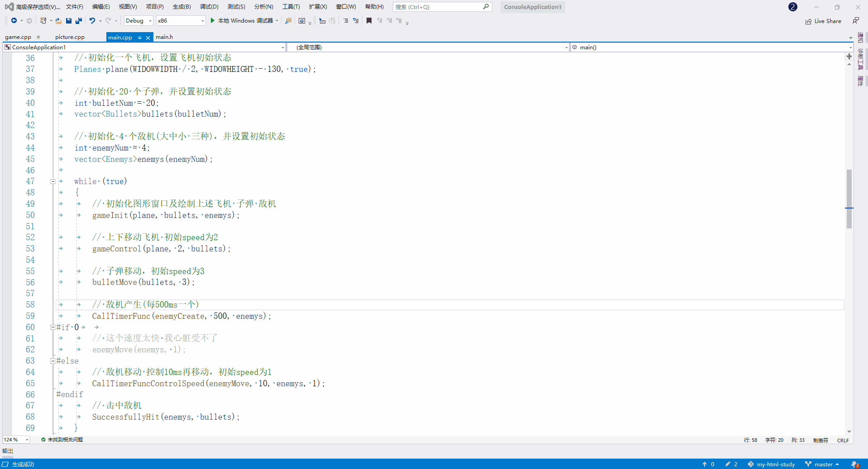Image resolution: width=868 pixels, height=469 pixels.
Task: Click the new project icon
Action: click(43, 21)
